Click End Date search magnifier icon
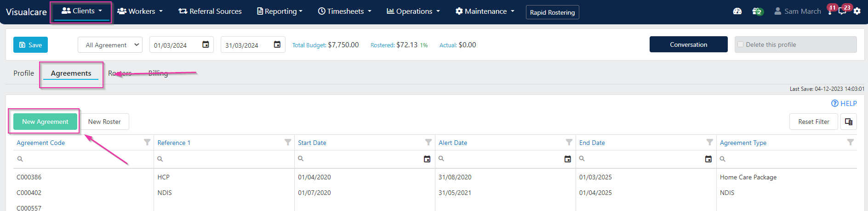 pos(582,158)
